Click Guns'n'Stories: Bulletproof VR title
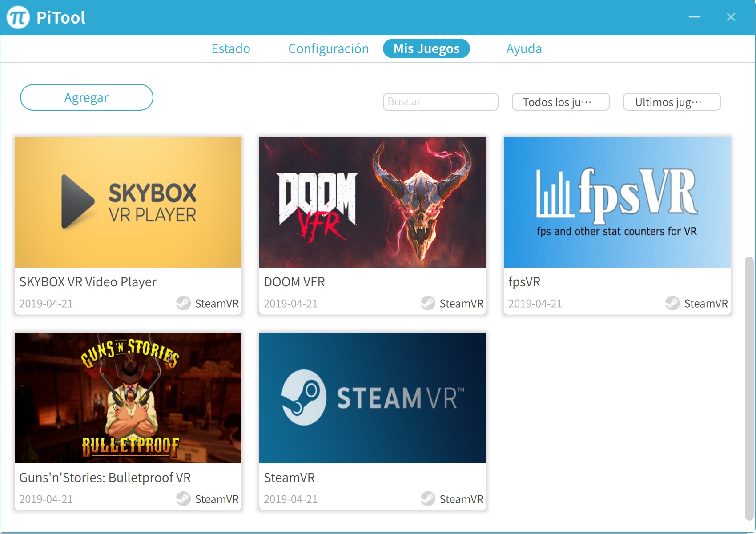The height and width of the screenshot is (534, 756). coord(105,478)
